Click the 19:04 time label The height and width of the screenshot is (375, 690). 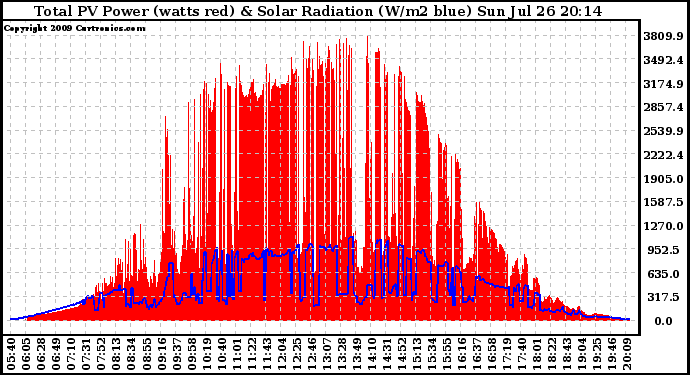coord(582,354)
